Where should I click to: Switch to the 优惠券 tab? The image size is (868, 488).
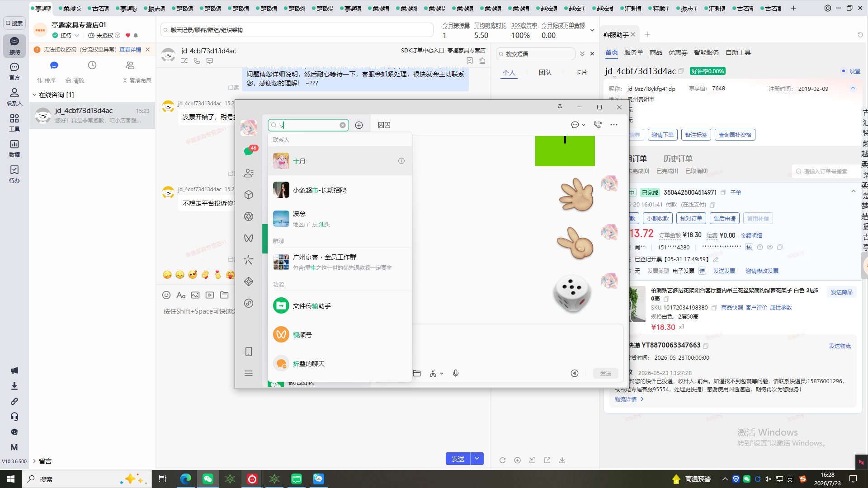click(678, 52)
